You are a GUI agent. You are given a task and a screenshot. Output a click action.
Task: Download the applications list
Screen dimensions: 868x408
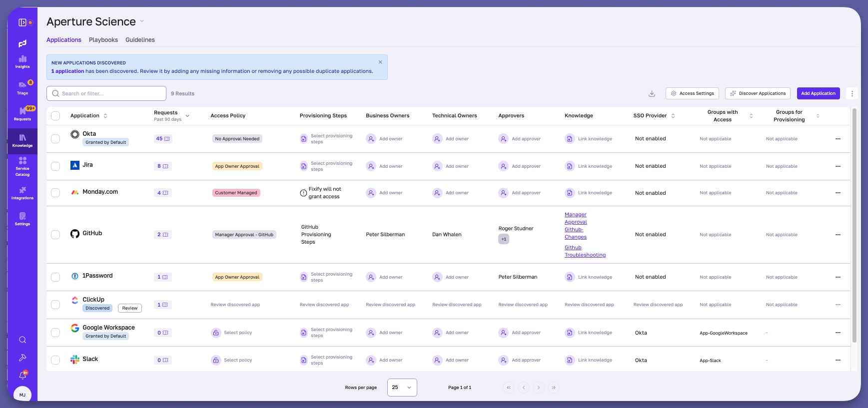point(652,93)
